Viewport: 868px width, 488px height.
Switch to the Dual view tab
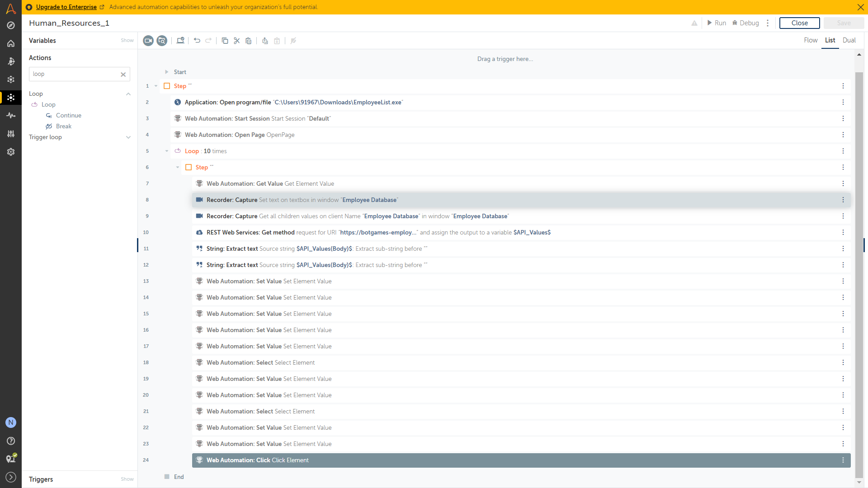click(x=849, y=40)
